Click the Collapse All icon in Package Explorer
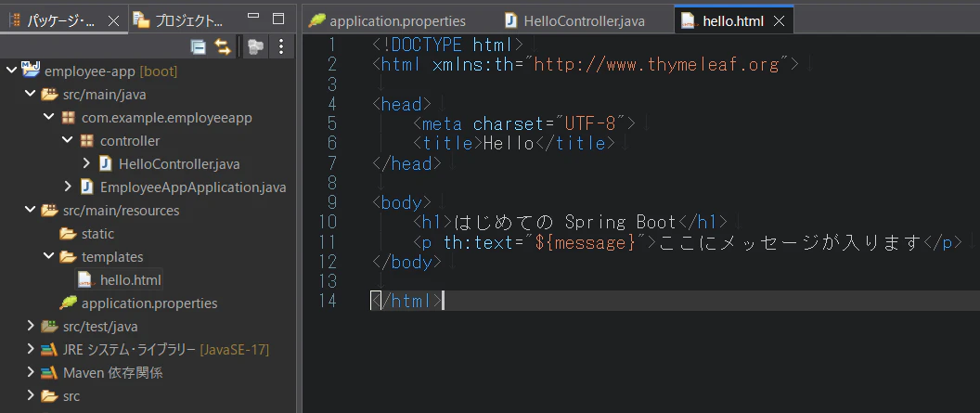Screen dimensions: 980x413 198,46
